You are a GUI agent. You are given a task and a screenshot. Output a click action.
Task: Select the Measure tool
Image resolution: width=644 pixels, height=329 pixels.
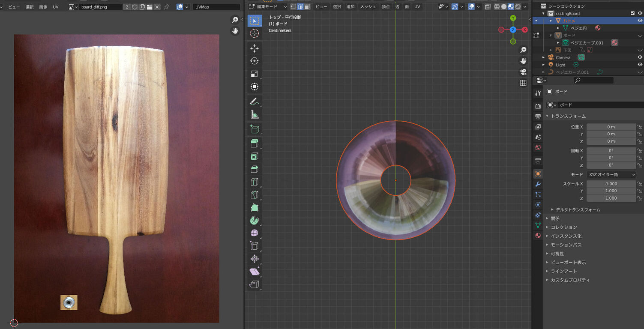pyautogui.click(x=255, y=114)
